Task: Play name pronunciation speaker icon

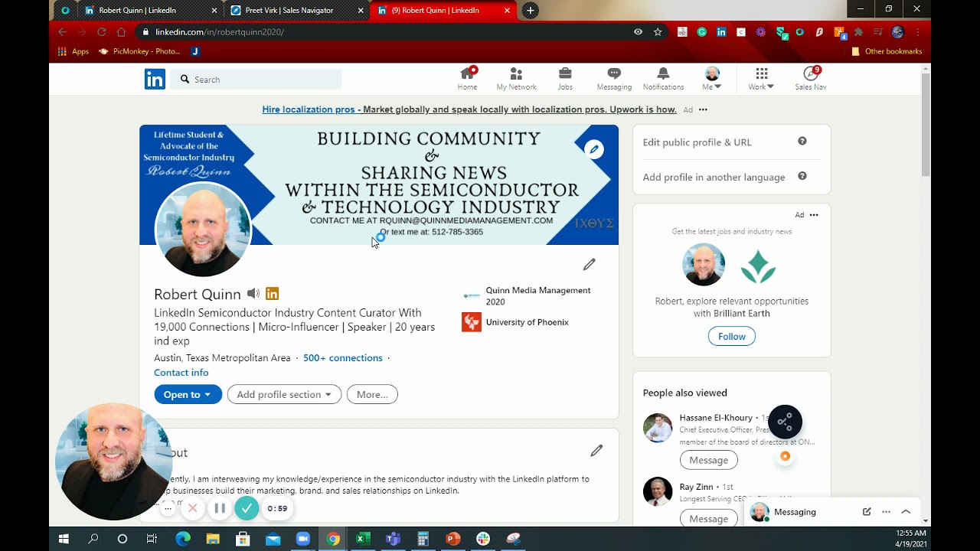Action: [253, 294]
